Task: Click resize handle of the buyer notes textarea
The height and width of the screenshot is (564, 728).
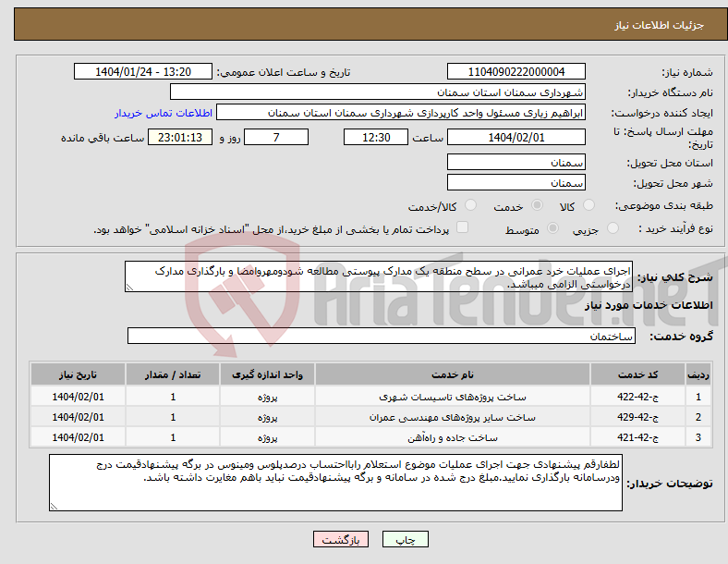Action: click(54, 507)
